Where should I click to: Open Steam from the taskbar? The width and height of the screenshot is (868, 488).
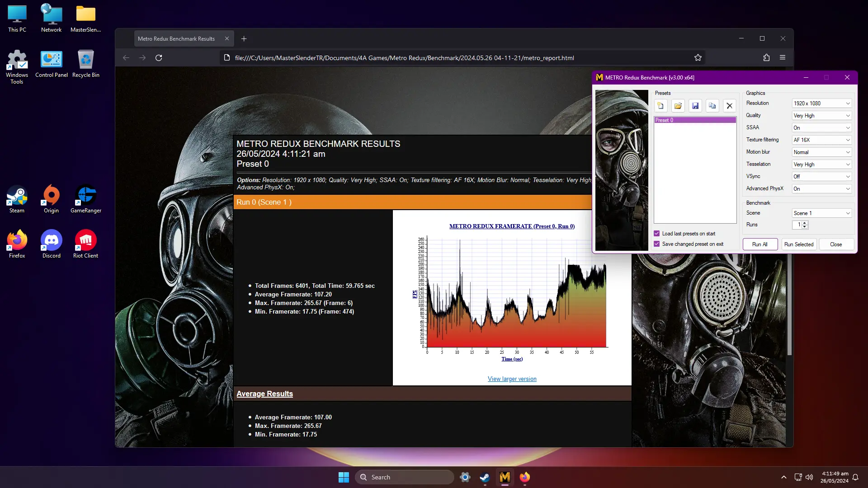click(485, 477)
